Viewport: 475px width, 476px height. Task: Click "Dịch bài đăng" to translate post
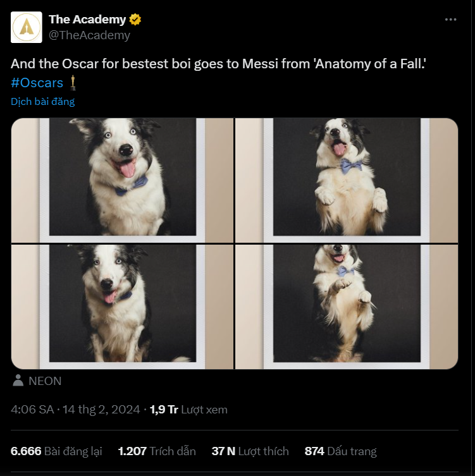42,101
